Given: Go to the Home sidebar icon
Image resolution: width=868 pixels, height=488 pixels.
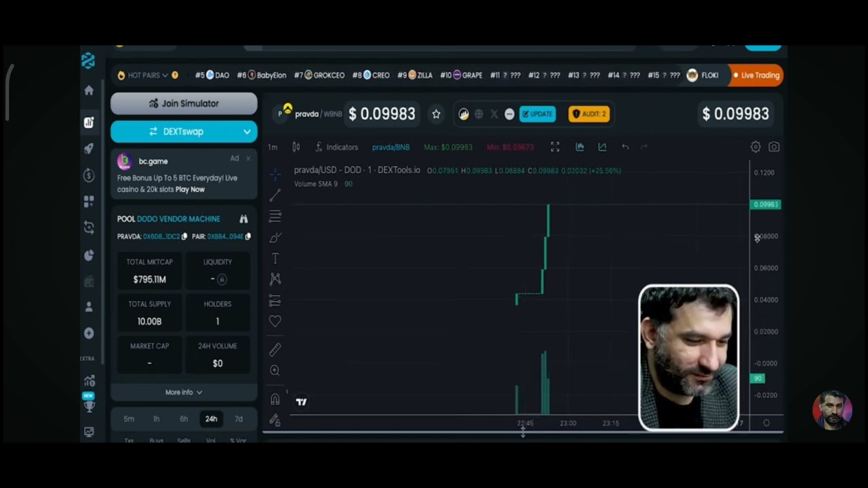Looking at the screenshot, I should pos(89,90).
